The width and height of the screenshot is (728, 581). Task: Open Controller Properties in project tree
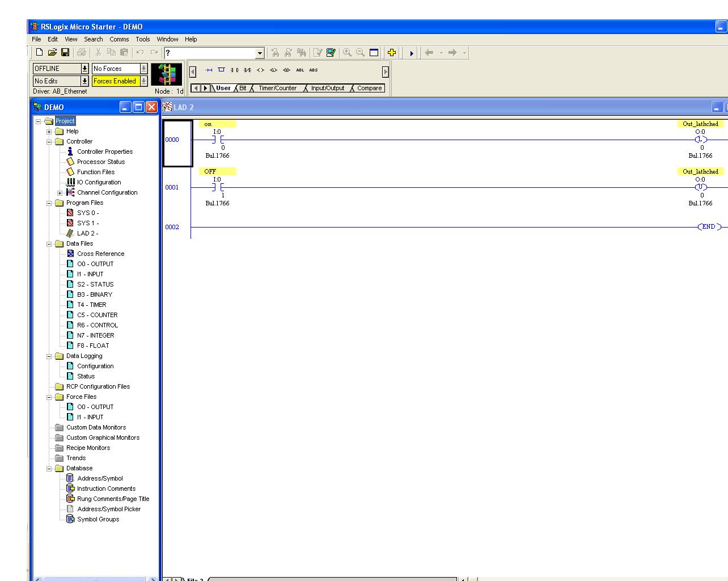[x=105, y=151]
